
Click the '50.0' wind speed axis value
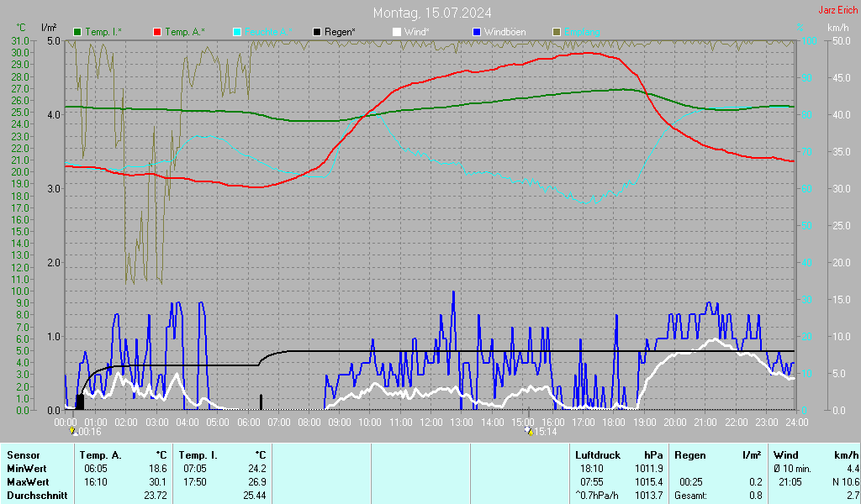coord(841,40)
